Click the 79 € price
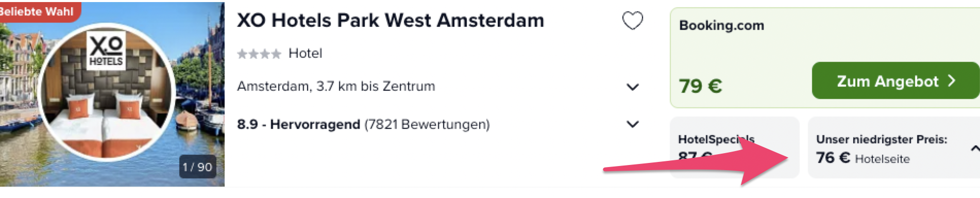This screenshot has height=198, width=980. tap(700, 86)
